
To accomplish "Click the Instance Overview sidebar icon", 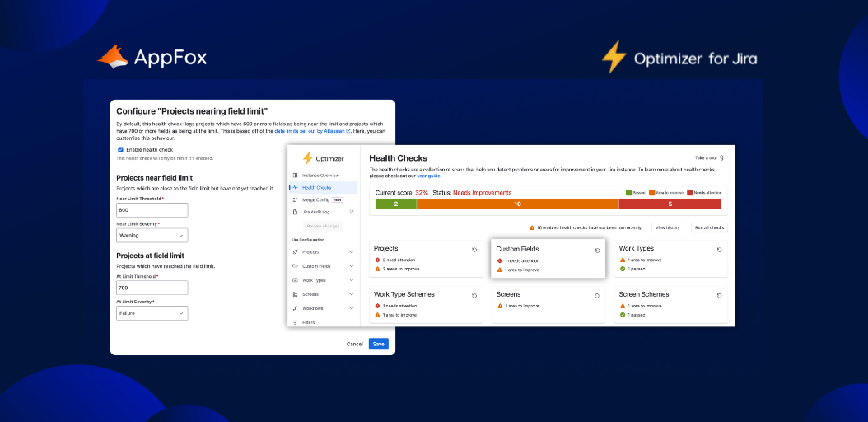I will [295, 176].
